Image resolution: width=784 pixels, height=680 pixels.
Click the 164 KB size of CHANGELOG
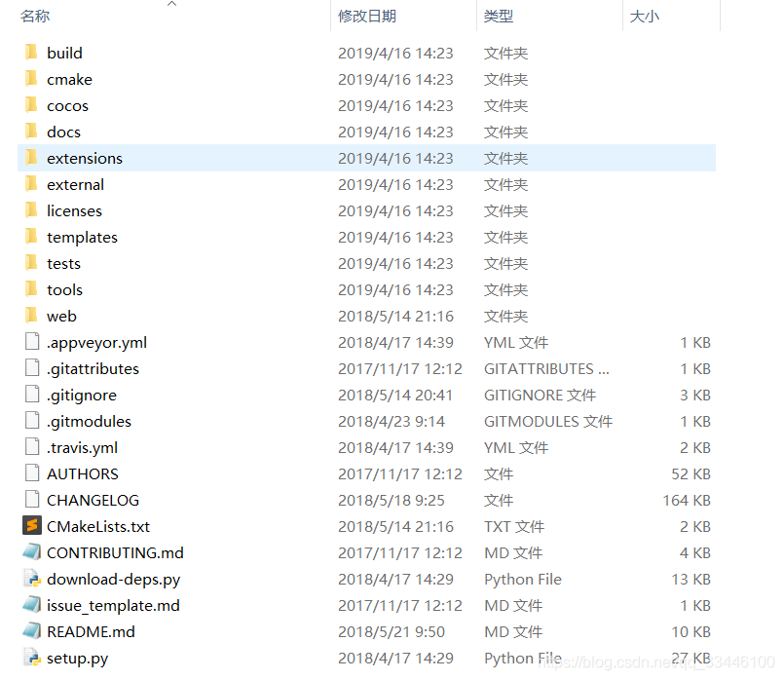click(687, 500)
